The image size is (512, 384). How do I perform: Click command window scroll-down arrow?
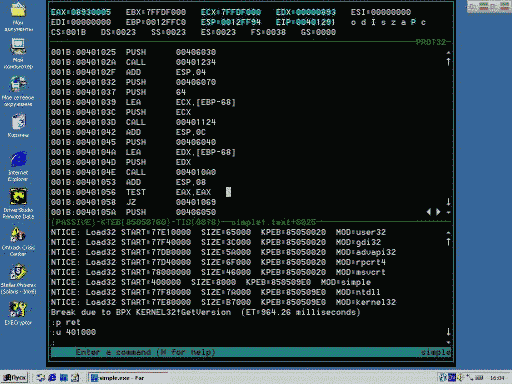[448, 332]
